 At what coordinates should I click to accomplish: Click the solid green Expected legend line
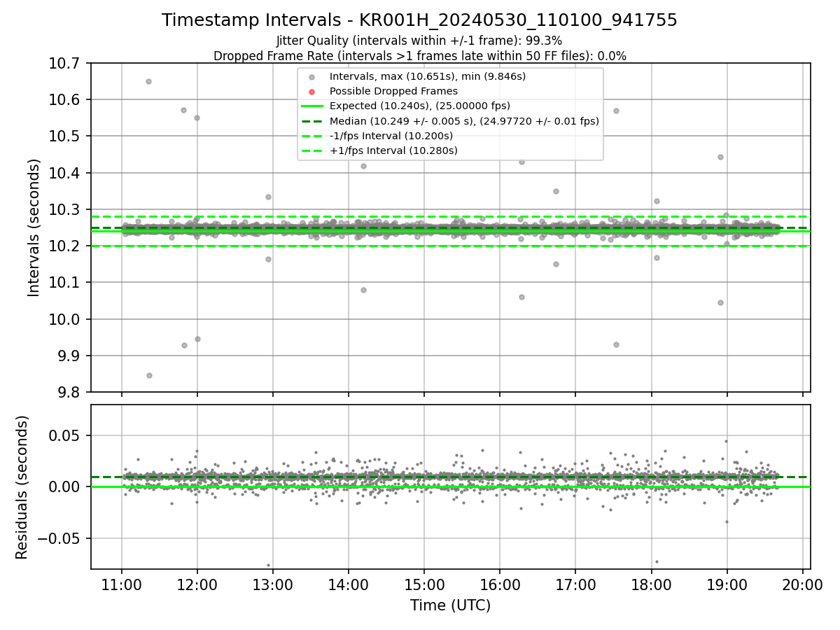click(312, 106)
